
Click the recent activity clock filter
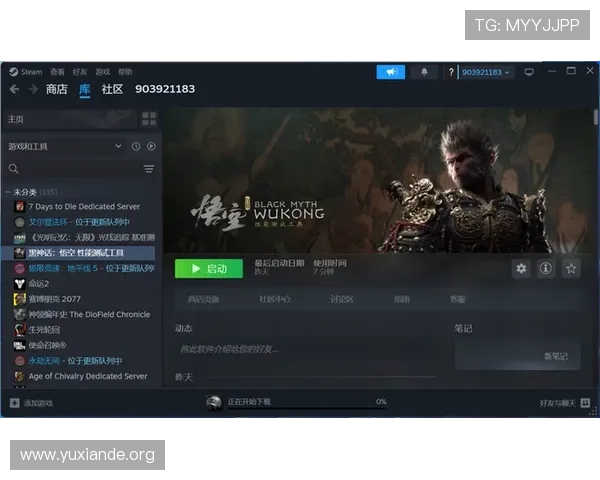click(x=136, y=146)
